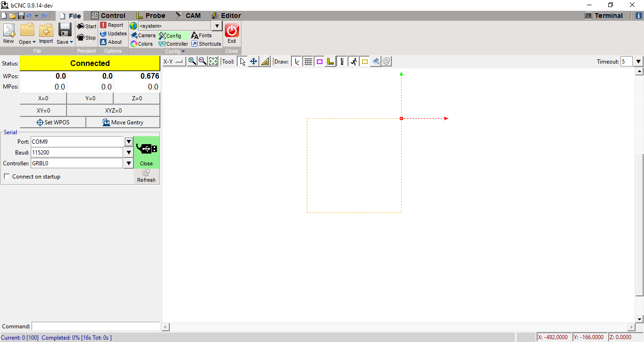This screenshot has width=644, height=342.
Task: Select the arrow pointer tool
Action: [x=242, y=61]
